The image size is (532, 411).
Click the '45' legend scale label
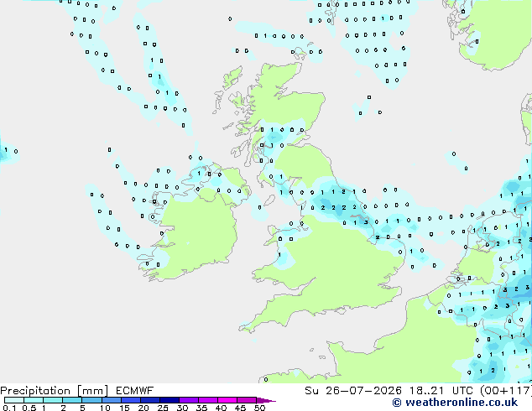240,408
